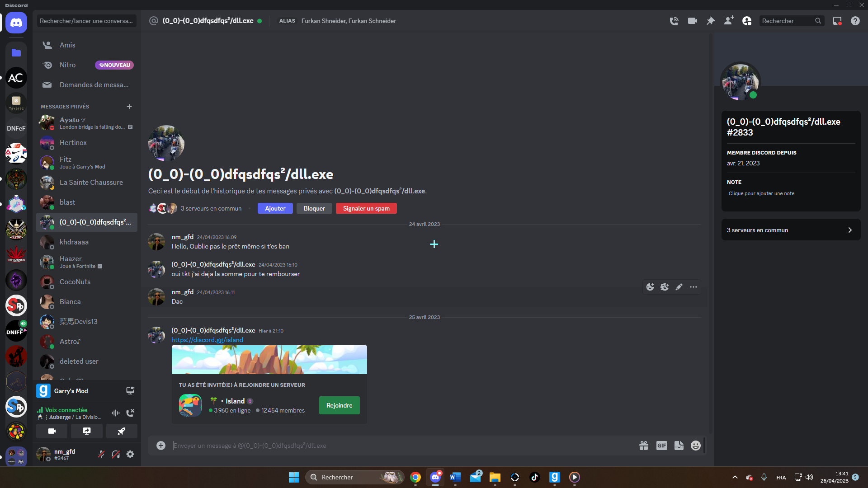Stream Garry's Mod from the game panel

tap(130, 391)
